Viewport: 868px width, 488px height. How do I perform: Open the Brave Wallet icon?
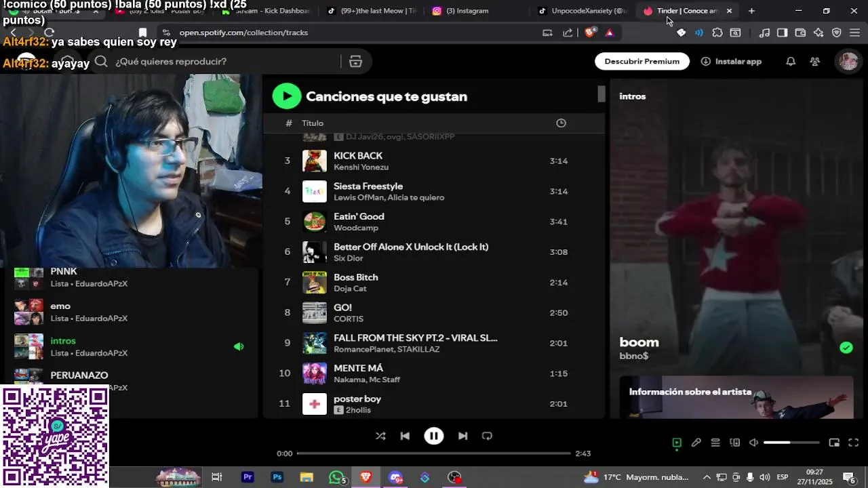coord(800,33)
